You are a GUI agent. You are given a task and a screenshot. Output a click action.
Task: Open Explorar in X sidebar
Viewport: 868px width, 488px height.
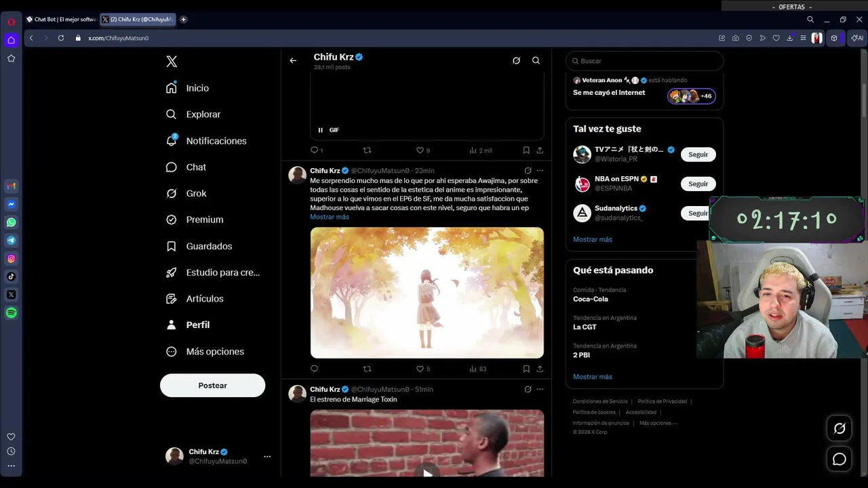193,115
